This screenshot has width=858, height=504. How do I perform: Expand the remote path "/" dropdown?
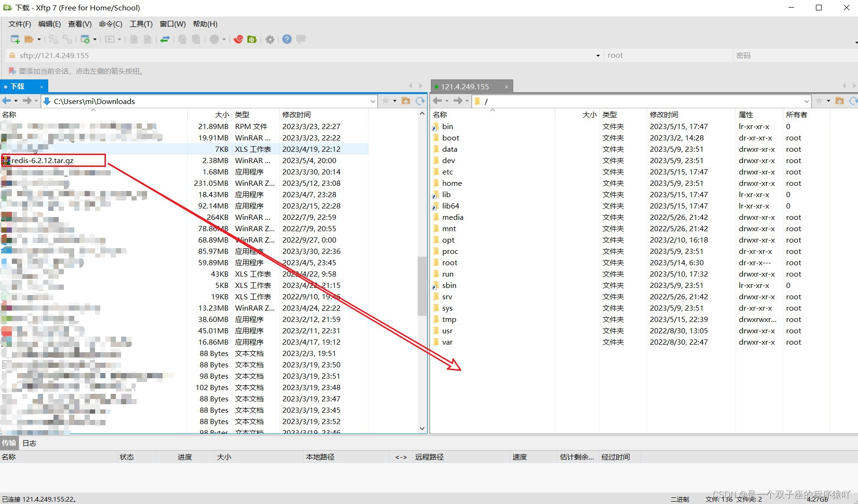pyautogui.click(x=806, y=101)
